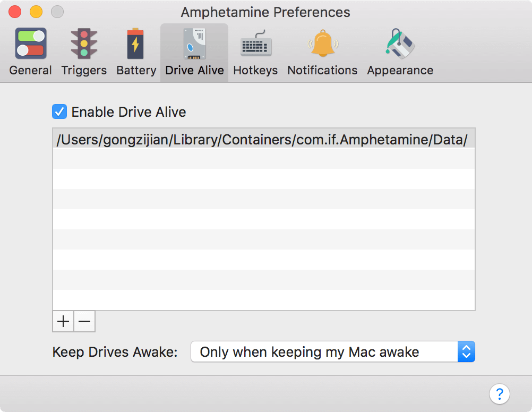Open the Hotkeys keyboard pane
The image size is (532, 412).
point(255,52)
